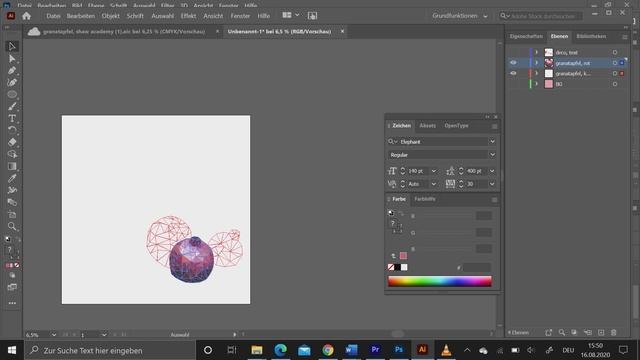Screen dimensions: 640x360
Task: Switch to the granatapfel document tab
Action: (124, 31)
